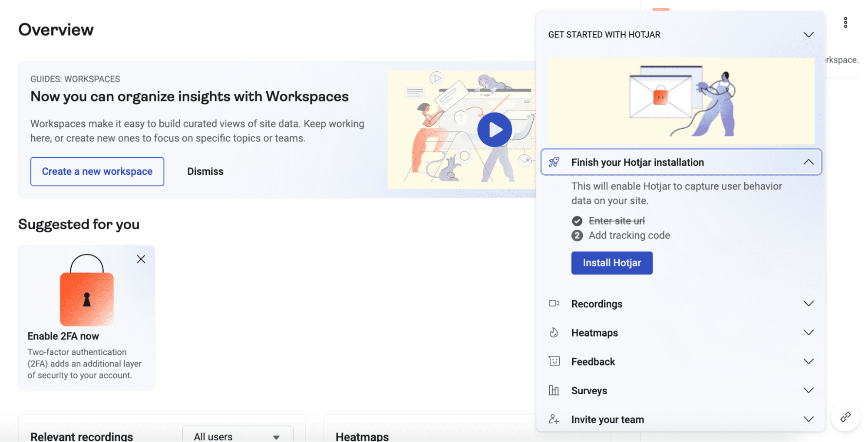Expand the Invite your team chevron
Image resolution: width=868 pixels, height=442 pixels.
808,419
